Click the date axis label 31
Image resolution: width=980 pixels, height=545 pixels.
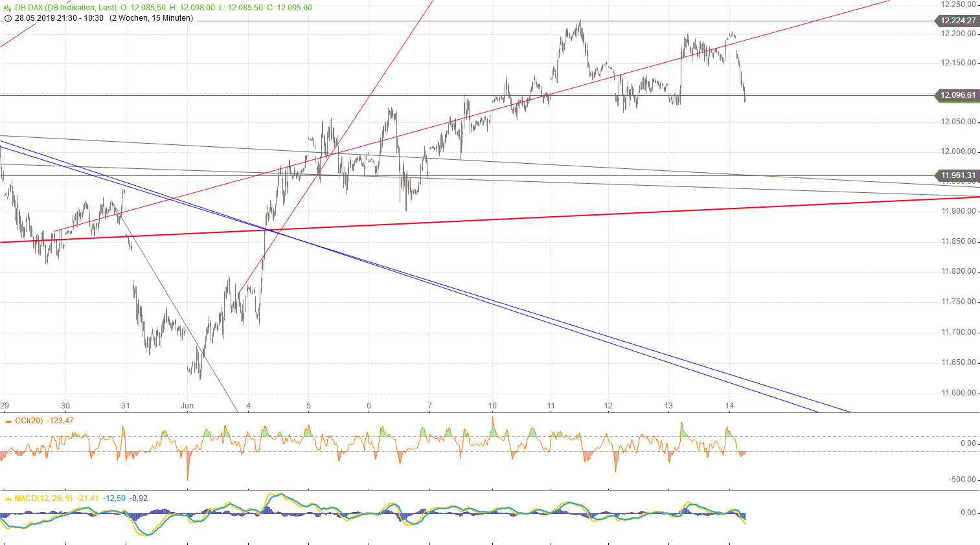(126, 406)
